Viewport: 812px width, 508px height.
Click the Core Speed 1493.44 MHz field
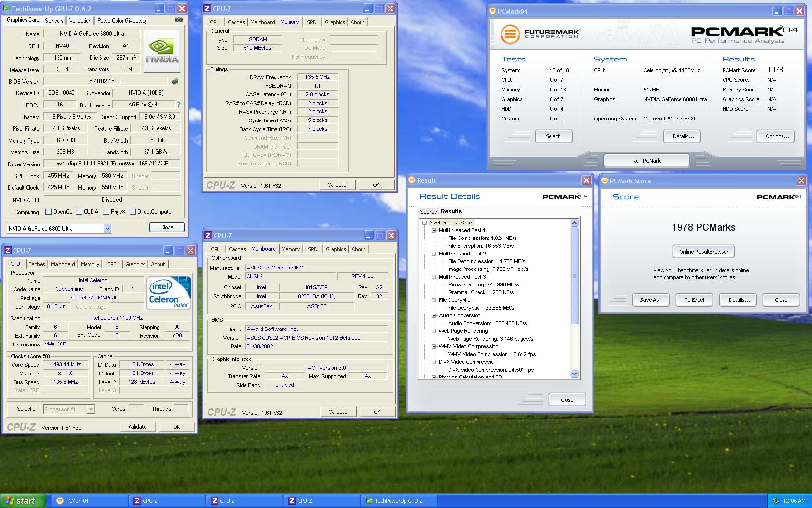pyautogui.click(x=66, y=365)
